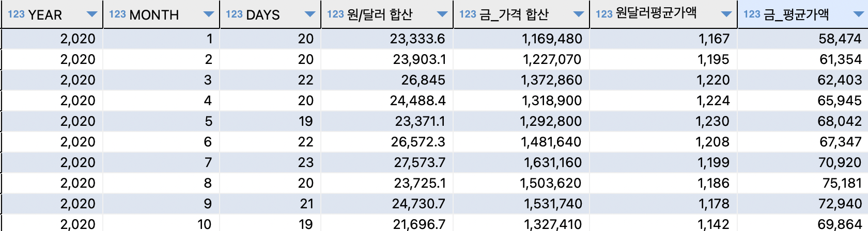Select MONTH cell 8
868x231 pixels.
(161, 183)
